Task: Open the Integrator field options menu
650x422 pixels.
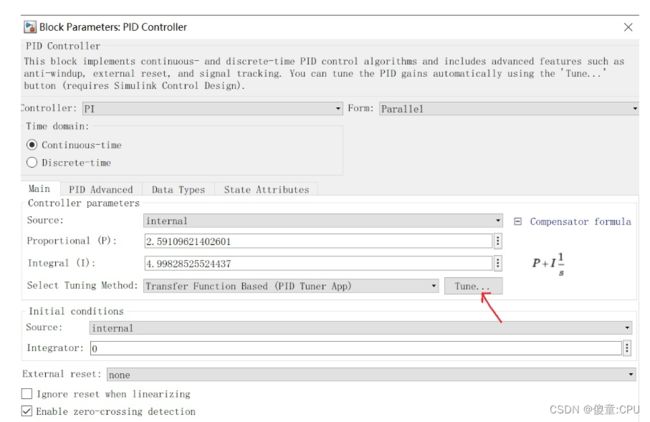Action: (627, 348)
